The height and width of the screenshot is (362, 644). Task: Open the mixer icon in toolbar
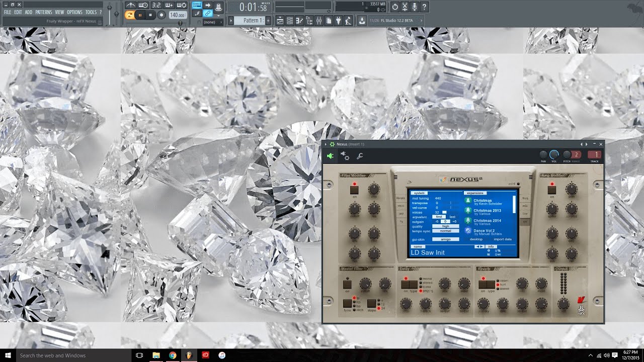(318, 21)
